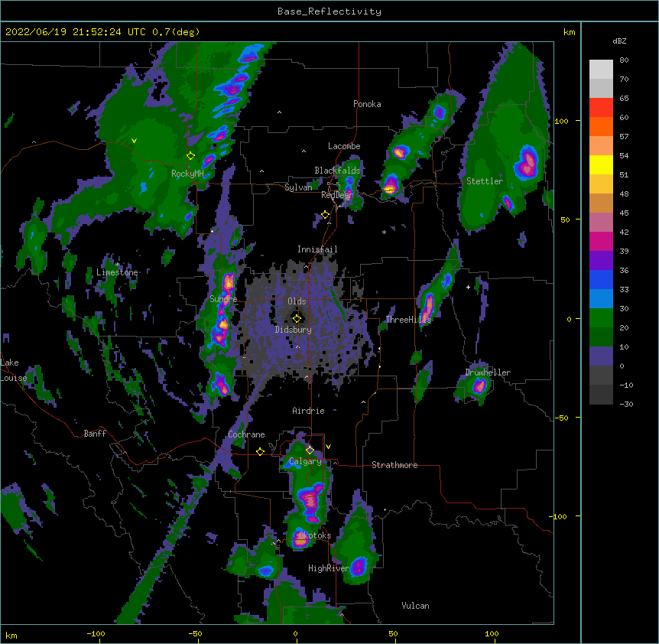Click the Airdrie city label
659x644 pixels.
click(309, 411)
